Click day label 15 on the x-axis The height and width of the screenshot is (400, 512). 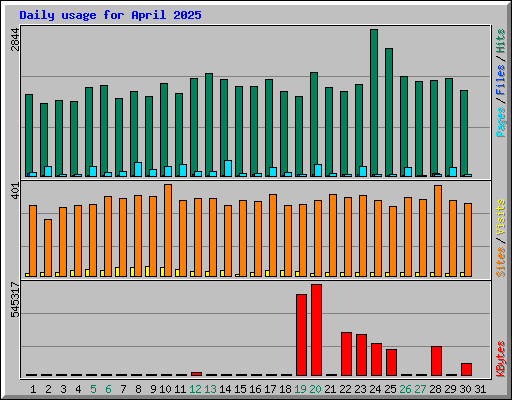point(240,389)
